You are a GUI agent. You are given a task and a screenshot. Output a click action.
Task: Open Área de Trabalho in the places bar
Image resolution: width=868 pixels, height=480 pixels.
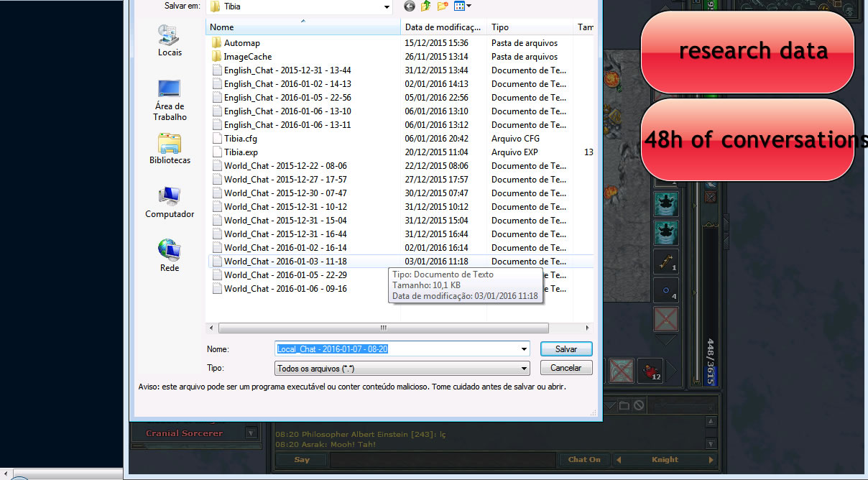tap(169, 100)
